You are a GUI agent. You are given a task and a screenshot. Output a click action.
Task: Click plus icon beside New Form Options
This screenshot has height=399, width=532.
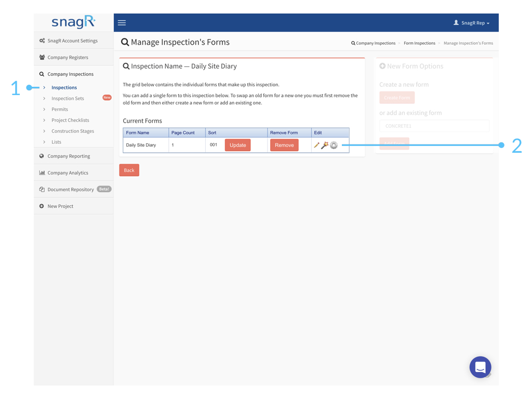click(x=382, y=66)
